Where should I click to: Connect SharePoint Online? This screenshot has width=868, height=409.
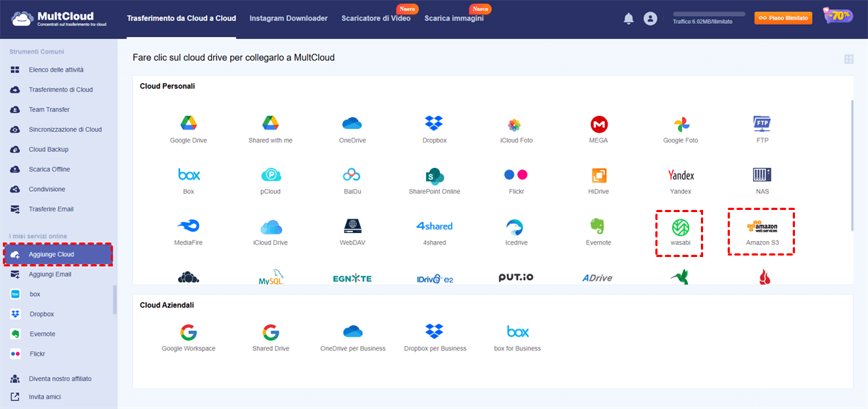tap(434, 181)
